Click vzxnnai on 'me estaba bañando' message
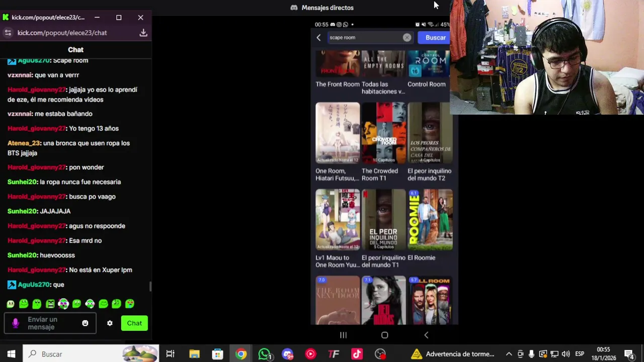644x362 pixels. [x=20, y=114]
